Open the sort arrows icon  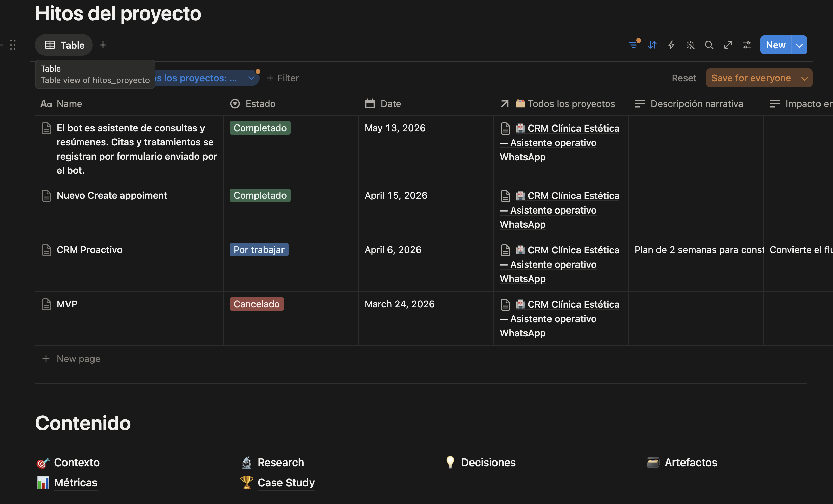652,45
